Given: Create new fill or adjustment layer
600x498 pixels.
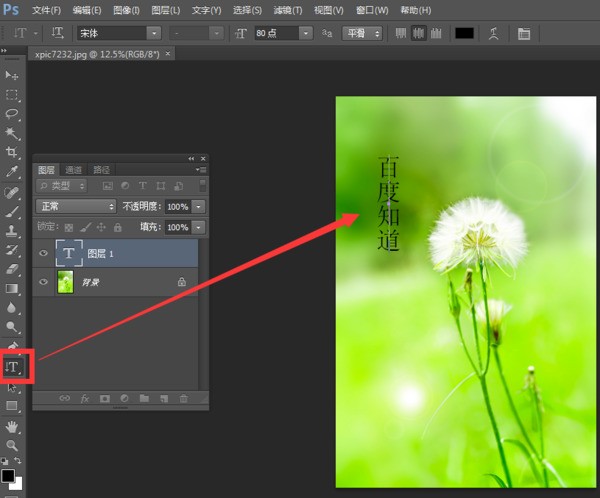Looking at the screenshot, I should 124,398.
